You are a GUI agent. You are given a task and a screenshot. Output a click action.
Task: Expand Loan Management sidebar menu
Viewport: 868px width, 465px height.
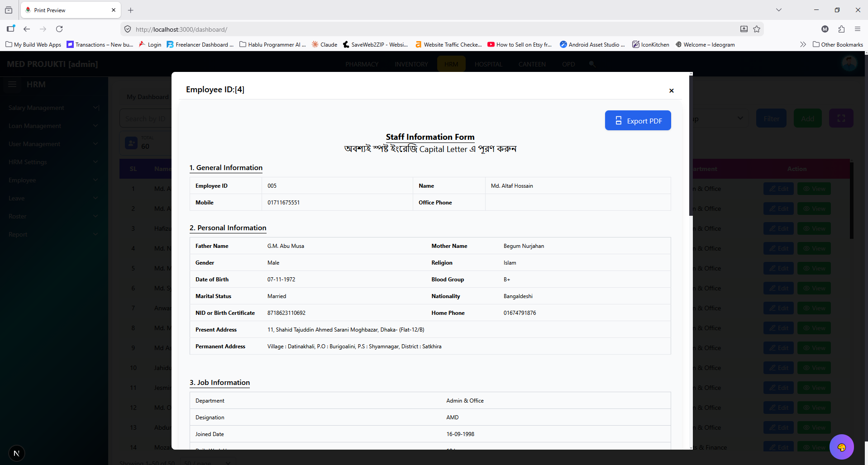point(54,126)
